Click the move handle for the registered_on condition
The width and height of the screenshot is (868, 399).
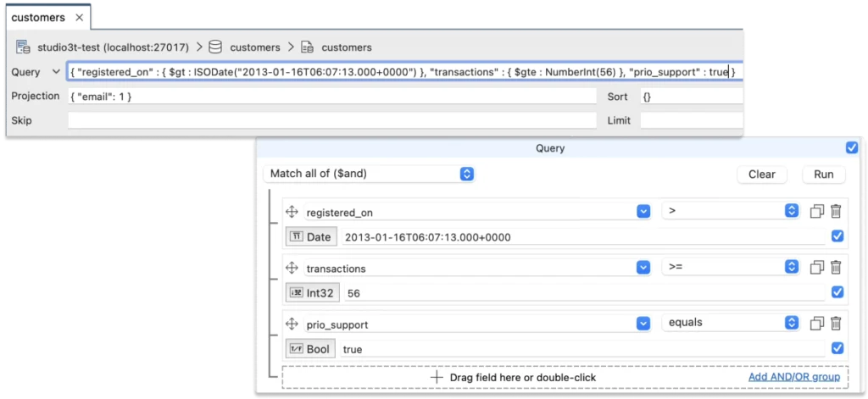pos(292,212)
